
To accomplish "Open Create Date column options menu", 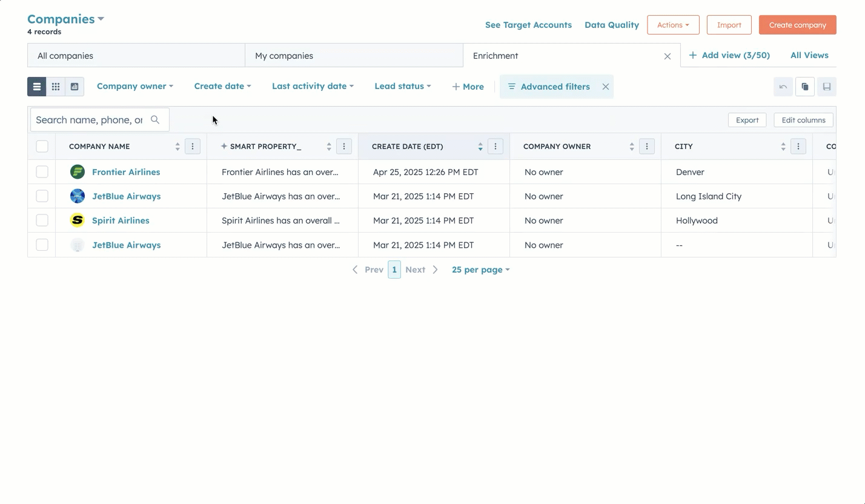I will point(495,147).
